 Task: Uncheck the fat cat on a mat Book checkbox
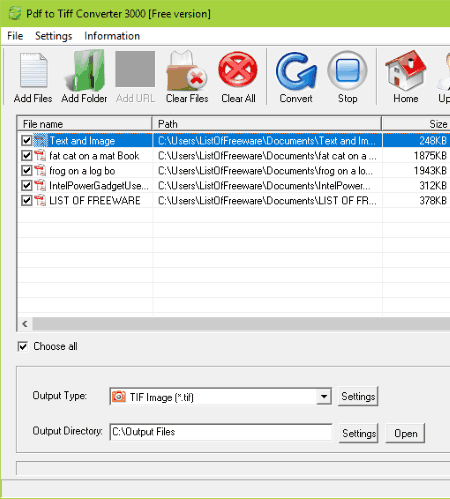(26, 155)
